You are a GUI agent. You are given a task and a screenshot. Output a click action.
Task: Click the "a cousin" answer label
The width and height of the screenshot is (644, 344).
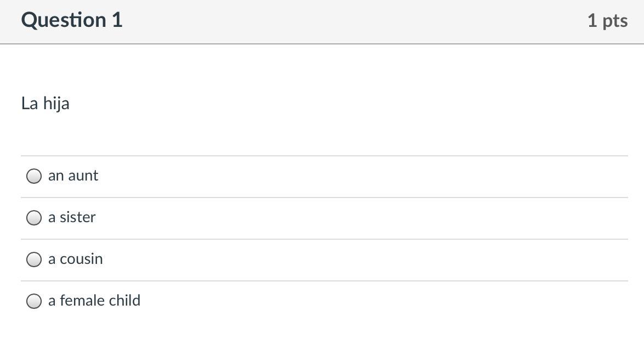click(x=75, y=259)
